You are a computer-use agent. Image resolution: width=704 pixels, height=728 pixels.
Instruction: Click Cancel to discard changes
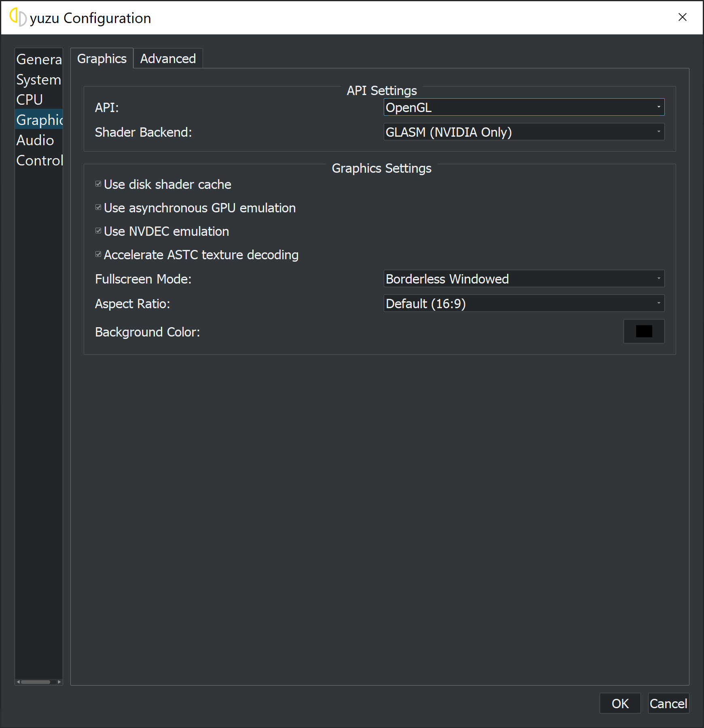tap(668, 703)
